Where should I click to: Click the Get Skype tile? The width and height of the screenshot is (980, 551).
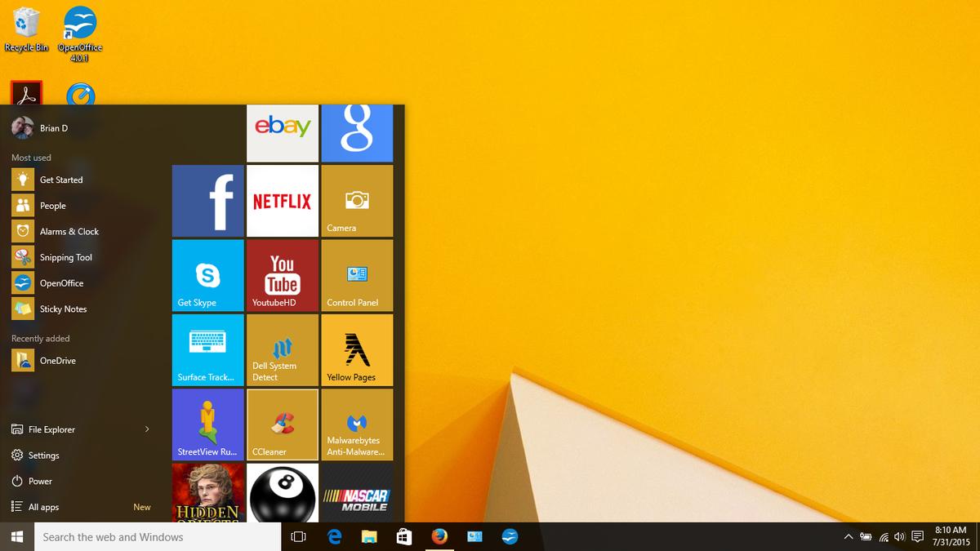[207, 275]
